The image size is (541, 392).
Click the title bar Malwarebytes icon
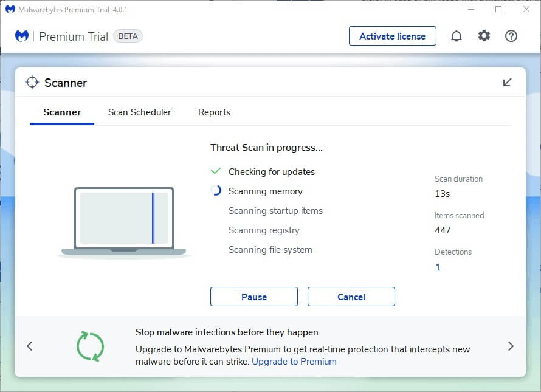[10, 9]
